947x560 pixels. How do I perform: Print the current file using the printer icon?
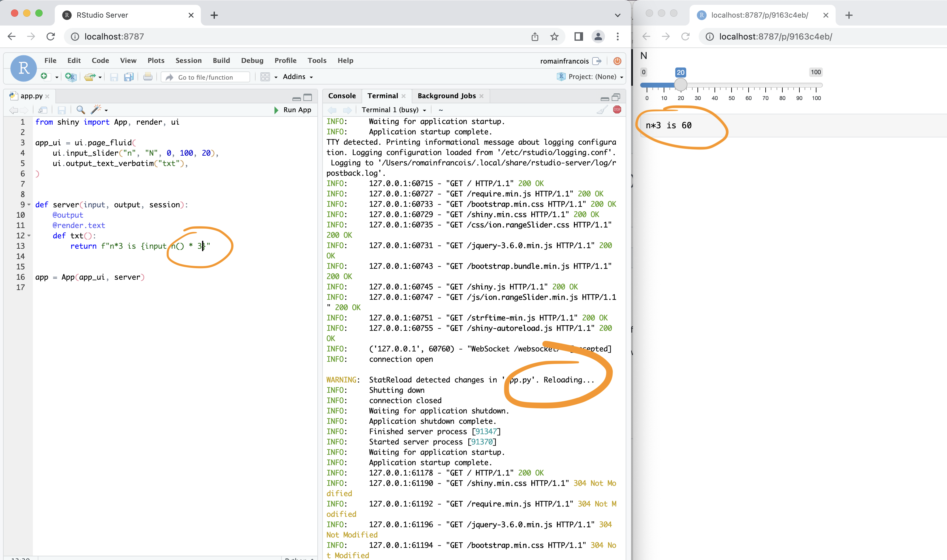coord(148,77)
